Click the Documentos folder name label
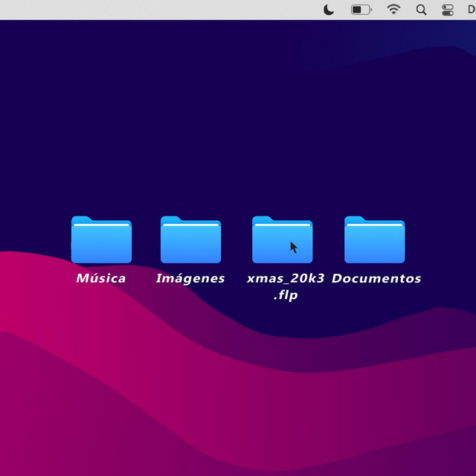 (376, 279)
